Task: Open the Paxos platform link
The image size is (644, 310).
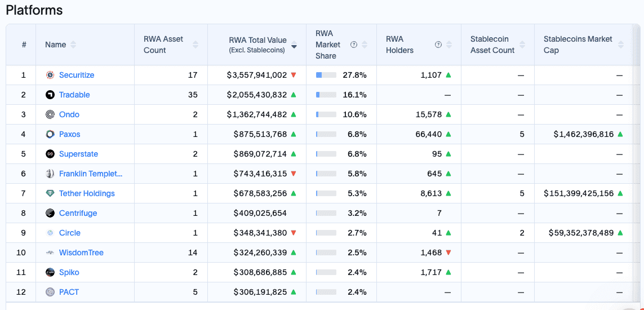Action: [x=69, y=134]
